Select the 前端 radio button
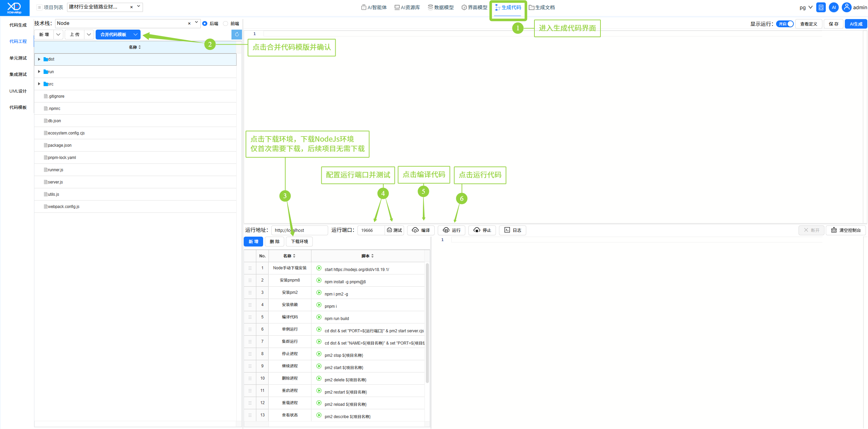The height and width of the screenshot is (429, 868). [225, 23]
